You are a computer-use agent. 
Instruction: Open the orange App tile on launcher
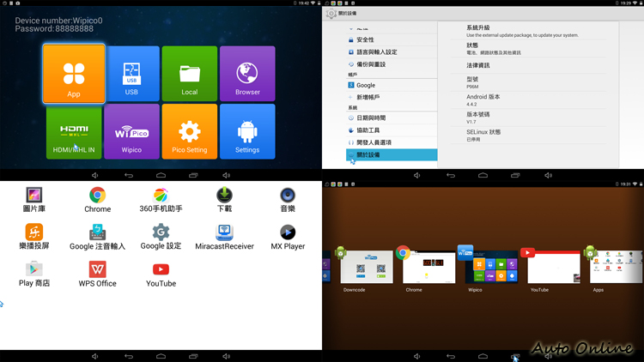(74, 75)
